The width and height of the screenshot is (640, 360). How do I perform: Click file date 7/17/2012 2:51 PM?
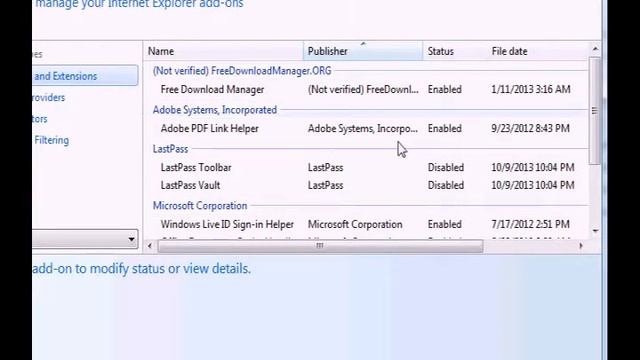(x=530, y=224)
